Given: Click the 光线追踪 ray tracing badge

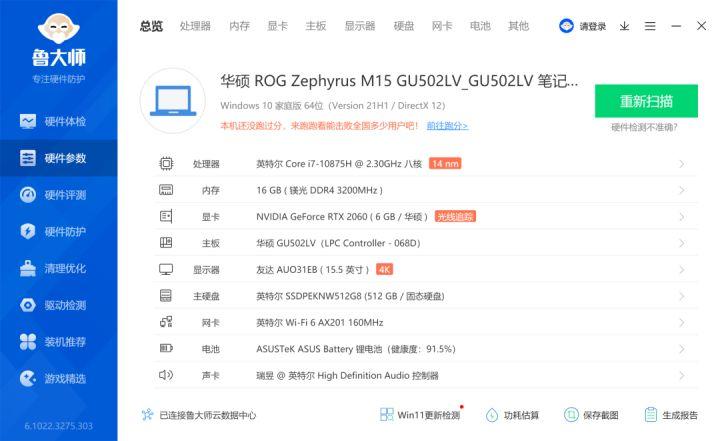Looking at the screenshot, I should tap(455, 216).
